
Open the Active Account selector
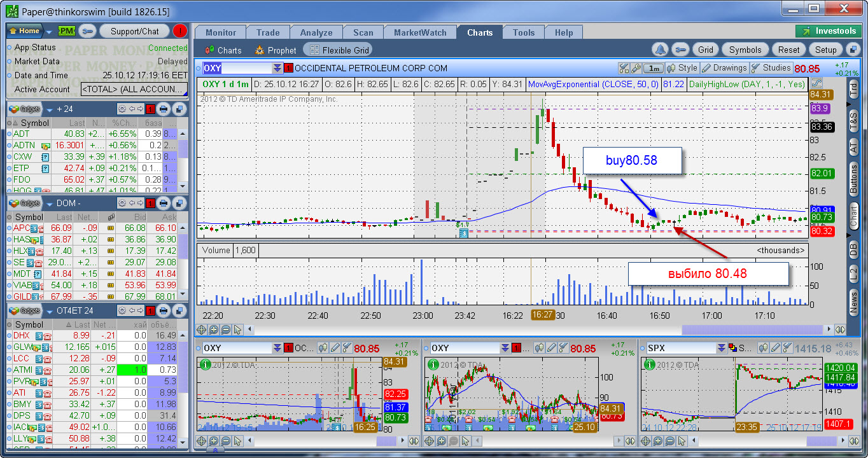[134, 89]
